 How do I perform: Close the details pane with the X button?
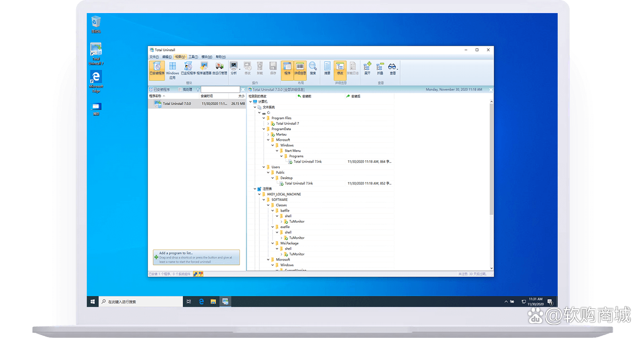[x=491, y=90]
